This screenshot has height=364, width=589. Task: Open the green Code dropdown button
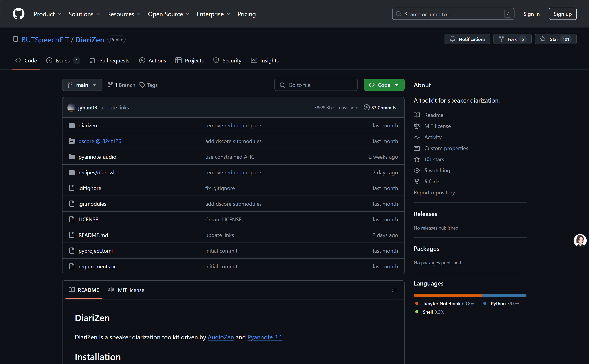(384, 85)
